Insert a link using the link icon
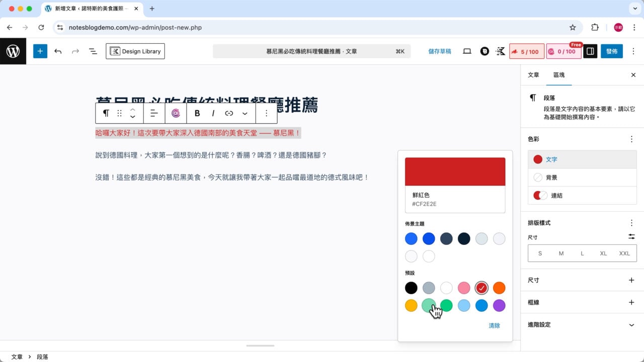 tap(229, 113)
